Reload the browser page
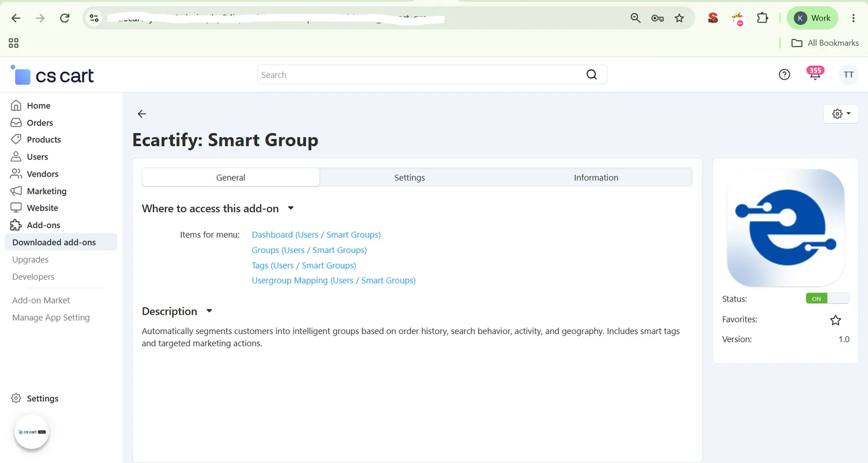868x463 pixels. click(65, 18)
